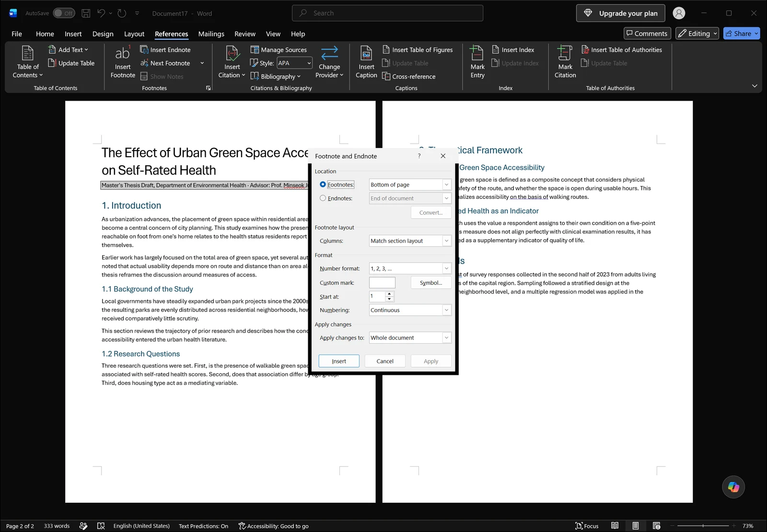Select the Endnotes radio button
This screenshot has height=532, width=767.
pyautogui.click(x=323, y=198)
